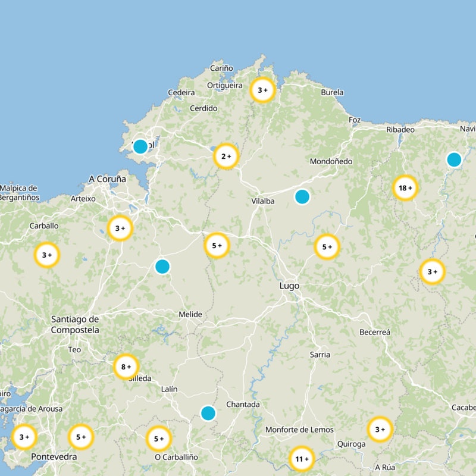Click the Ortigueira label
The image size is (476, 476).
click(225, 86)
